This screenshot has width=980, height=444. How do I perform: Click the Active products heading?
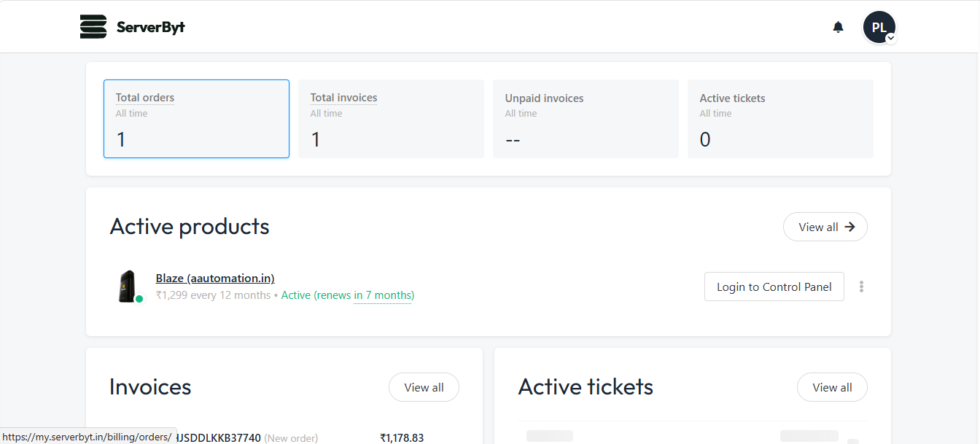[x=190, y=227]
